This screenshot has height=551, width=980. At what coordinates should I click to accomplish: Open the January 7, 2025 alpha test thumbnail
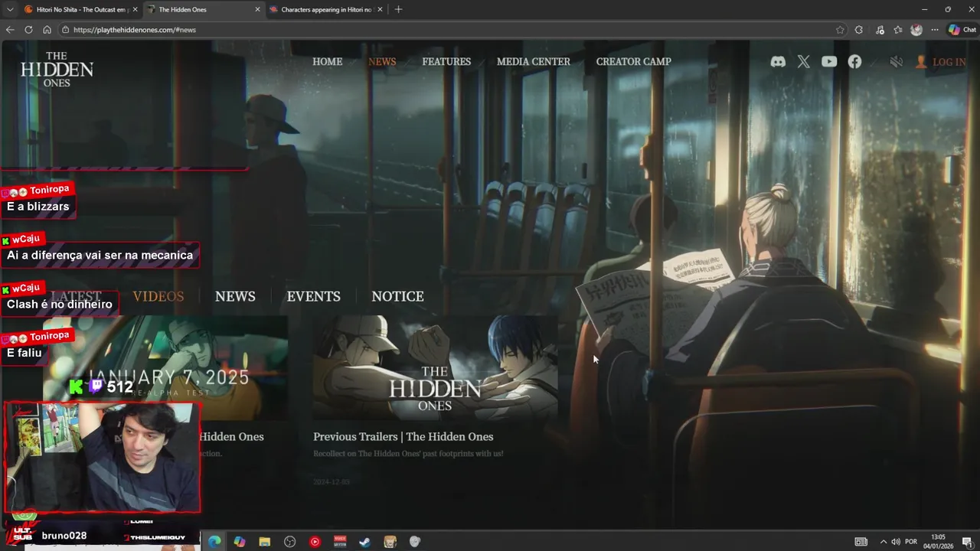pyautogui.click(x=165, y=368)
